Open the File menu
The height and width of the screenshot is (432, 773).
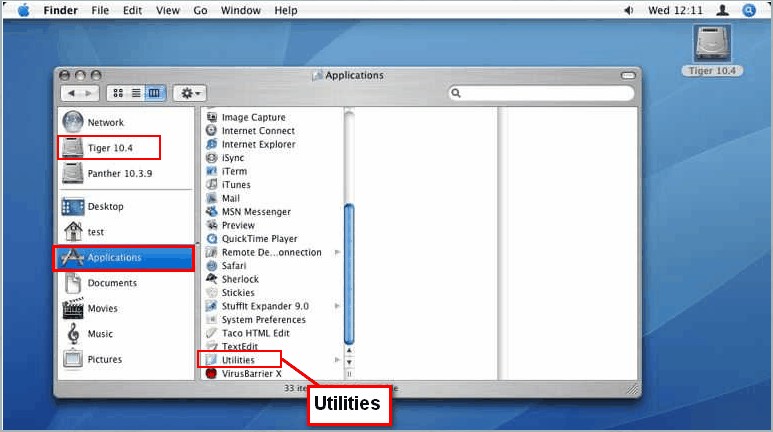click(x=100, y=10)
